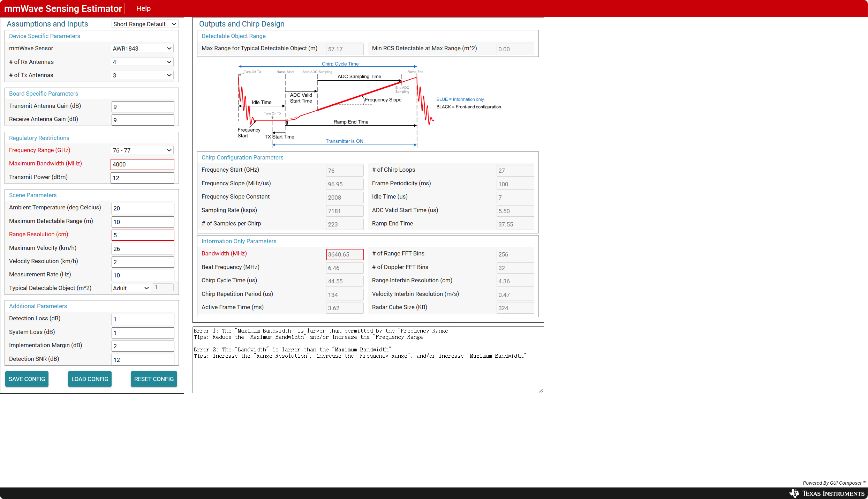This screenshot has width=868, height=499.
Task: Open the # of Tx Antennas dropdown
Action: (142, 75)
